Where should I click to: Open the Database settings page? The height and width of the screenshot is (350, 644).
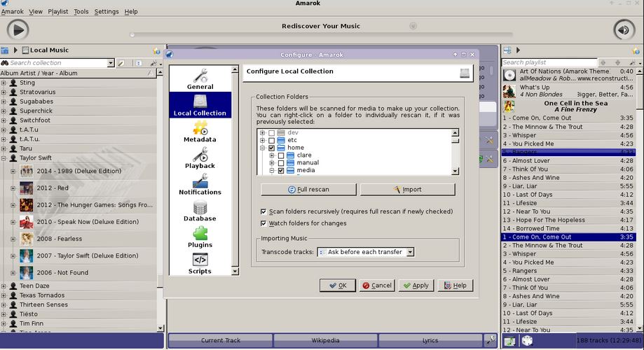pos(200,211)
